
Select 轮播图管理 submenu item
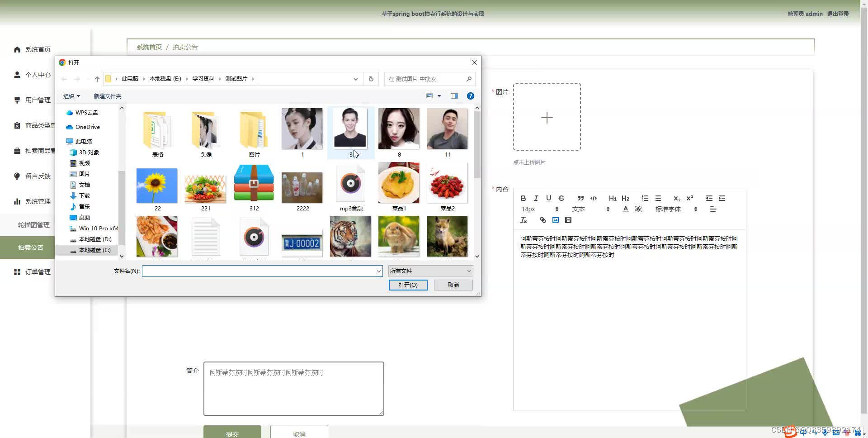point(34,225)
